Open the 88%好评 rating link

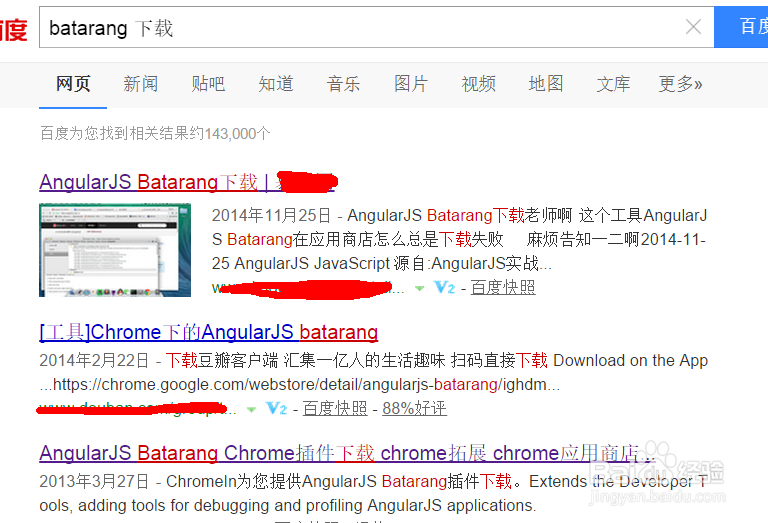pos(414,408)
